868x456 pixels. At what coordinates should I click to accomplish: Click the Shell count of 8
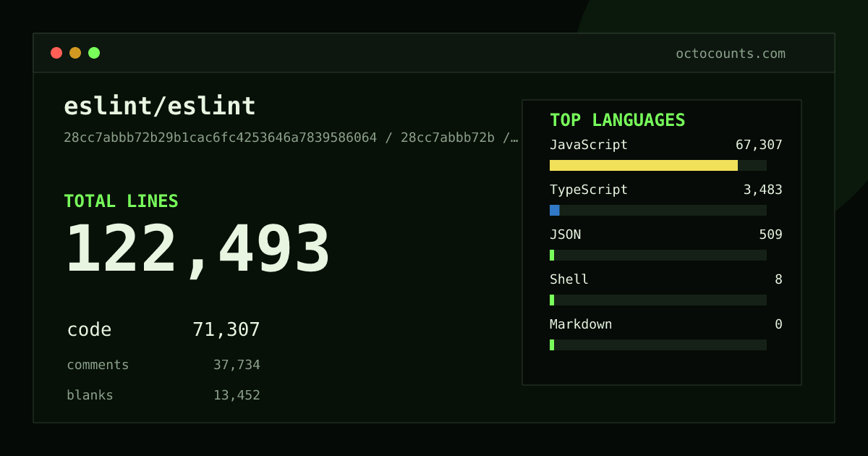click(x=778, y=279)
